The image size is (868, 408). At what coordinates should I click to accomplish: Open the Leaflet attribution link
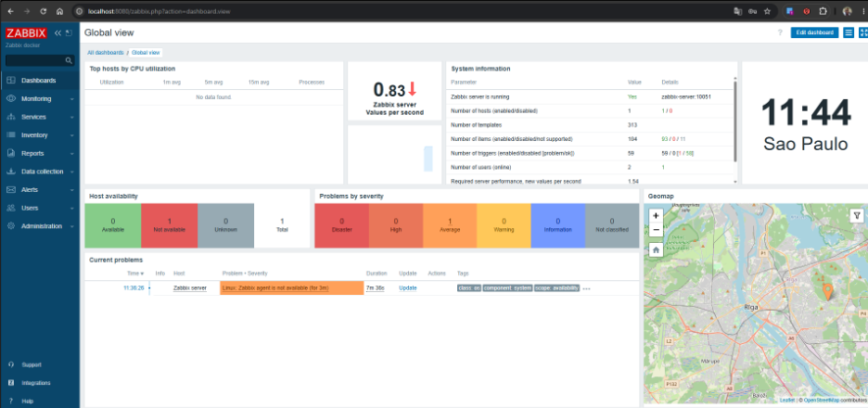[x=787, y=400]
